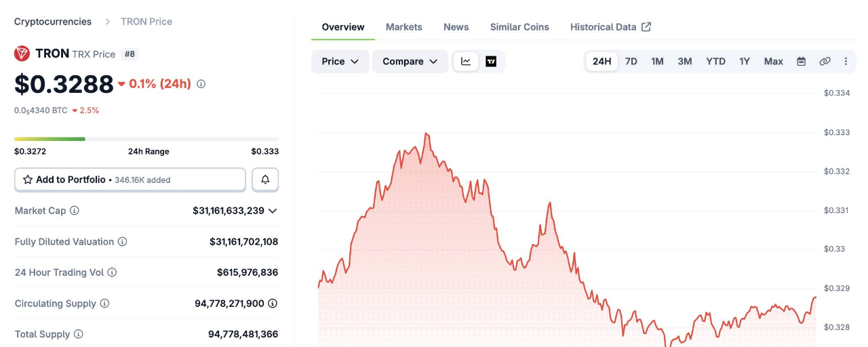Click the $0.33 y-axis label
The width and height of the screenshot is (868, 347).
pyautogui.click(x=835, y=249)
